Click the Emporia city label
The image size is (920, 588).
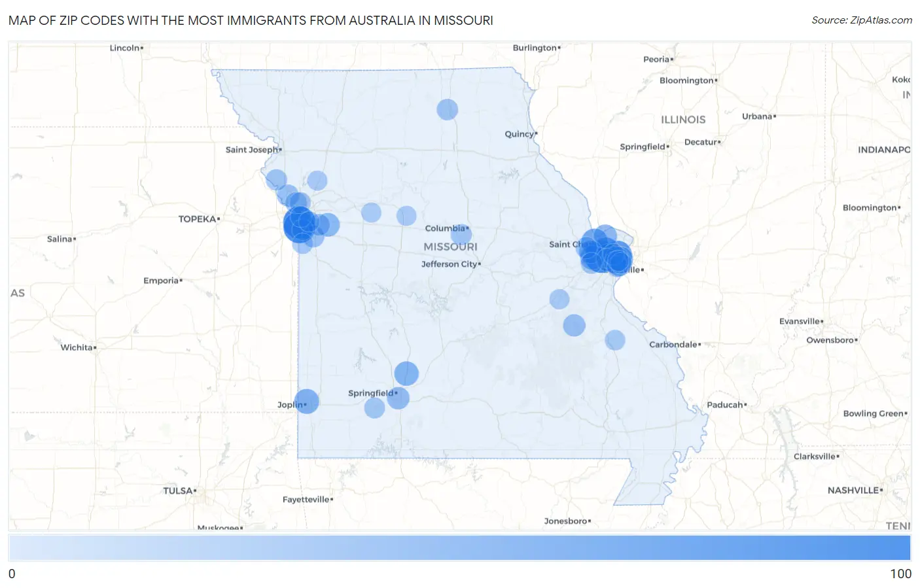161,281
